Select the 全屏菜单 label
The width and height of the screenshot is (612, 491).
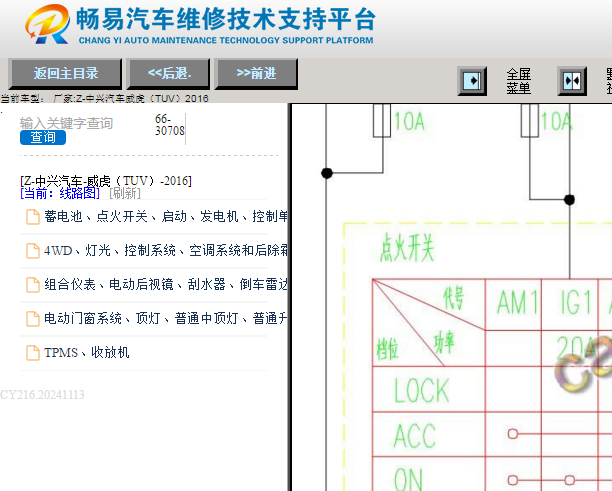(518, 81)
